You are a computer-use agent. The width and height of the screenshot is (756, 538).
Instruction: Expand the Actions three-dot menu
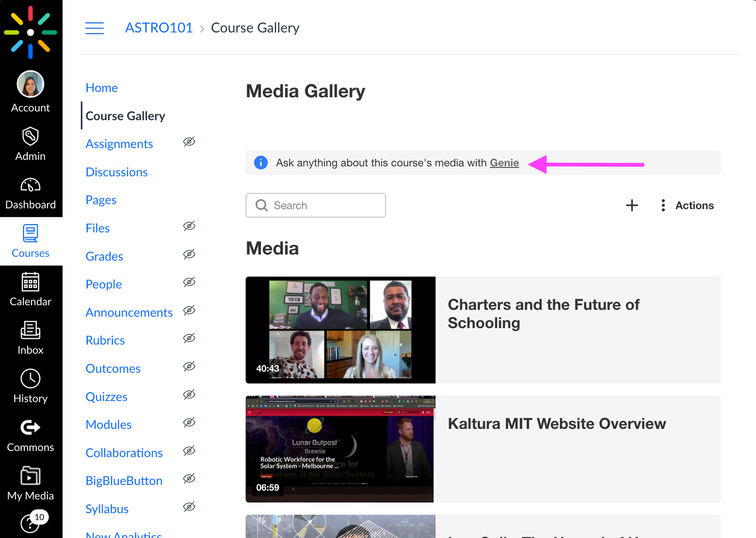pos(687,205)
